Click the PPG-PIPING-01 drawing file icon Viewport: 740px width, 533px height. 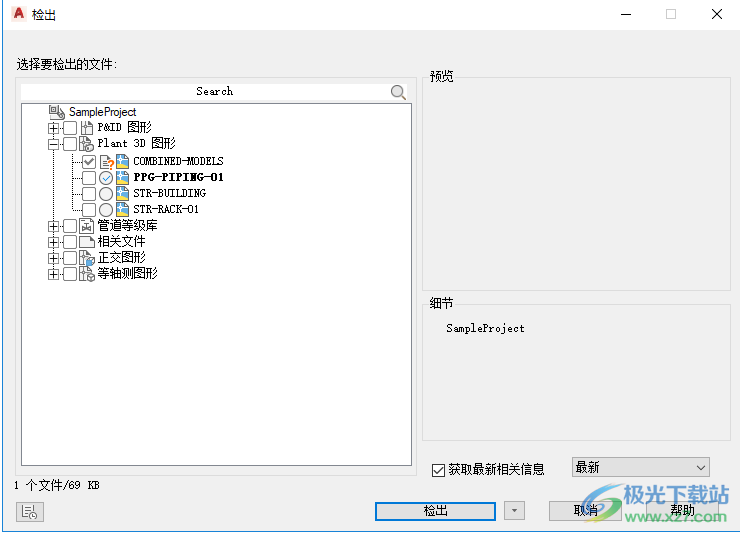click(x=123, y=178)
